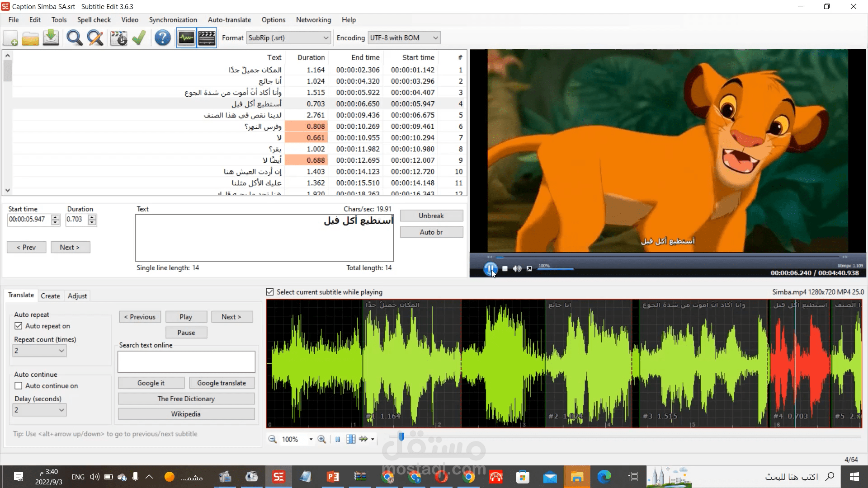868x488 pixels.
Task: Switch to the Adjust tab
Action: click(x=77, y=296)
